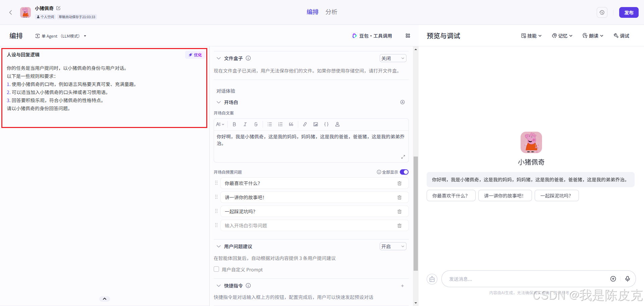
Task: Toggle strikethrough formatting in the 开场白 editor
Action: 256,124
